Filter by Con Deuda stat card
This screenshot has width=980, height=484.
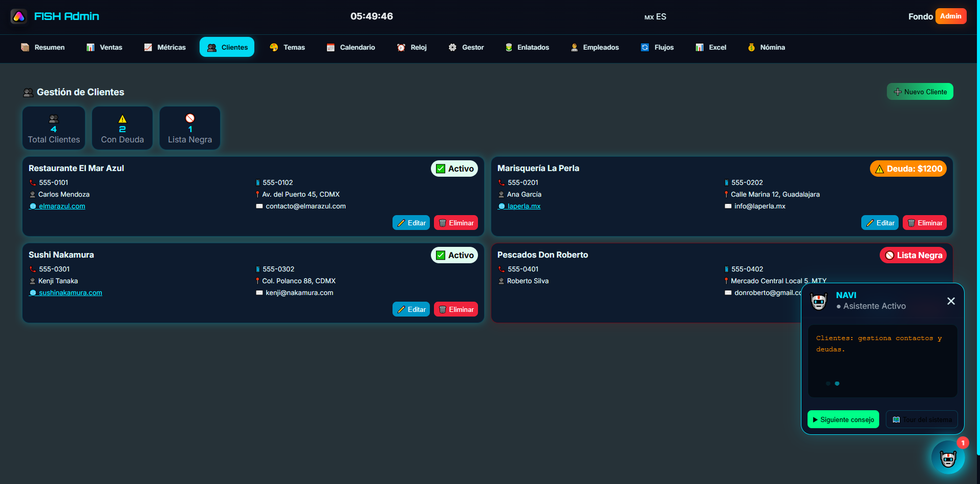tap(122, 129)
